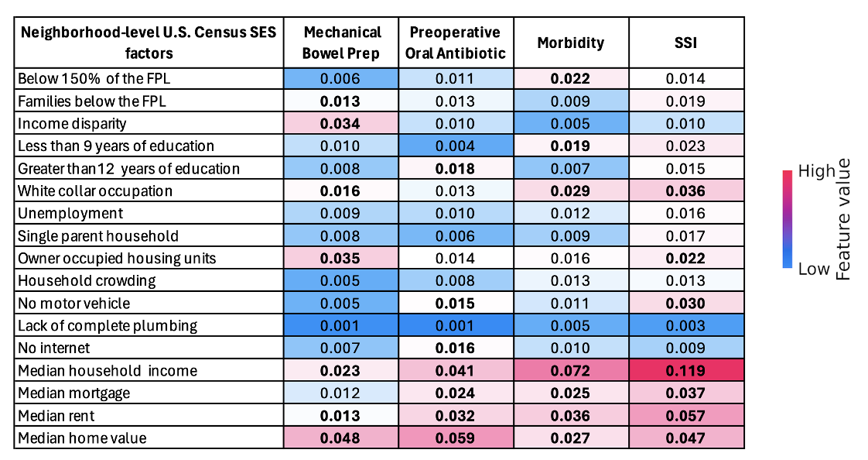Viewport: 868px width, 460px height.
Task: Click the 0.072 Morbidity cell
Action: (571, 370)
